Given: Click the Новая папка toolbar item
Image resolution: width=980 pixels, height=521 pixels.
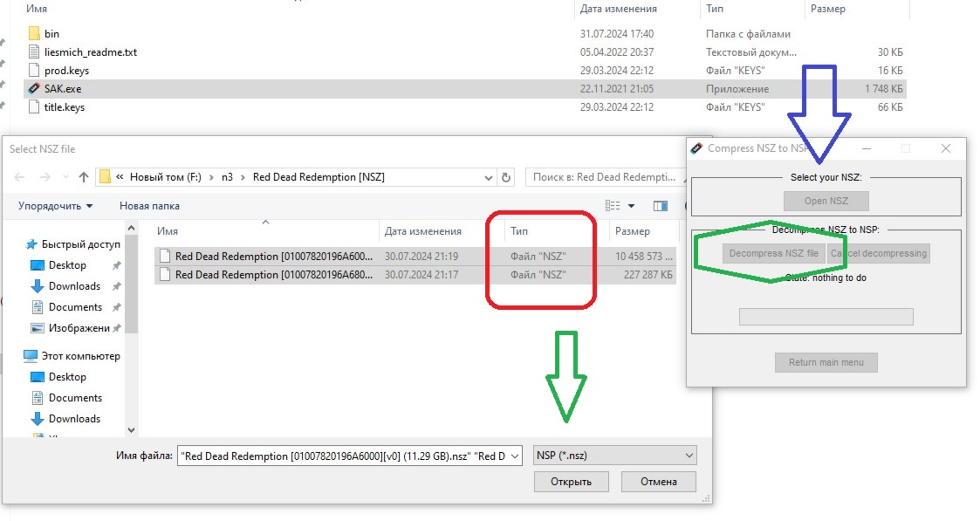Looking at the screenshot, I should click(149, 206).
